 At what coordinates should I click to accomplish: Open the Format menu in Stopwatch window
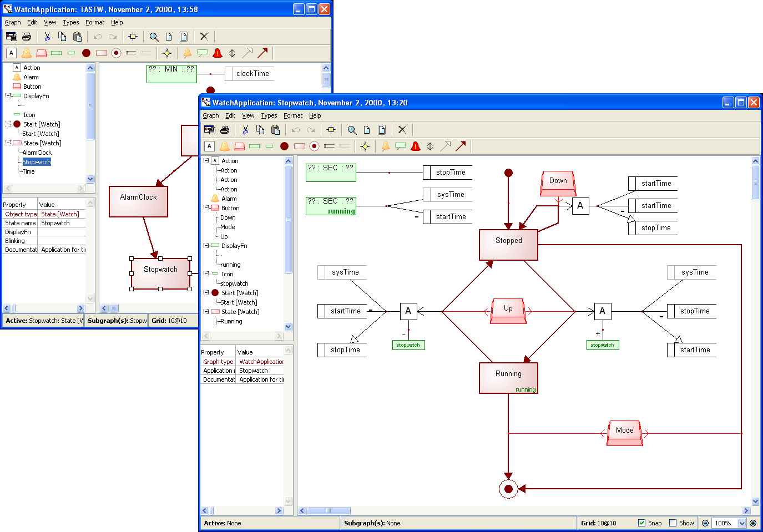pyautogui.click(x=293, y=115)
